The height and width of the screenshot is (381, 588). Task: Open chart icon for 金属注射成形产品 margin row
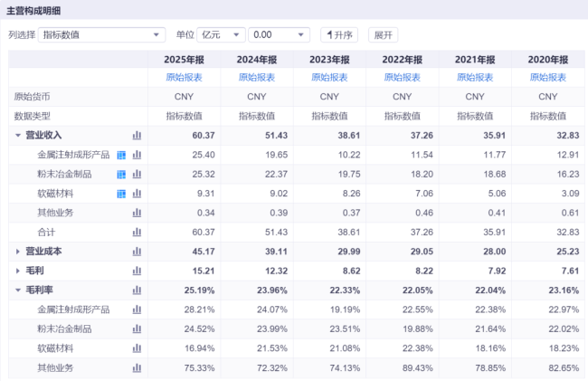click(x=137, y=310)
